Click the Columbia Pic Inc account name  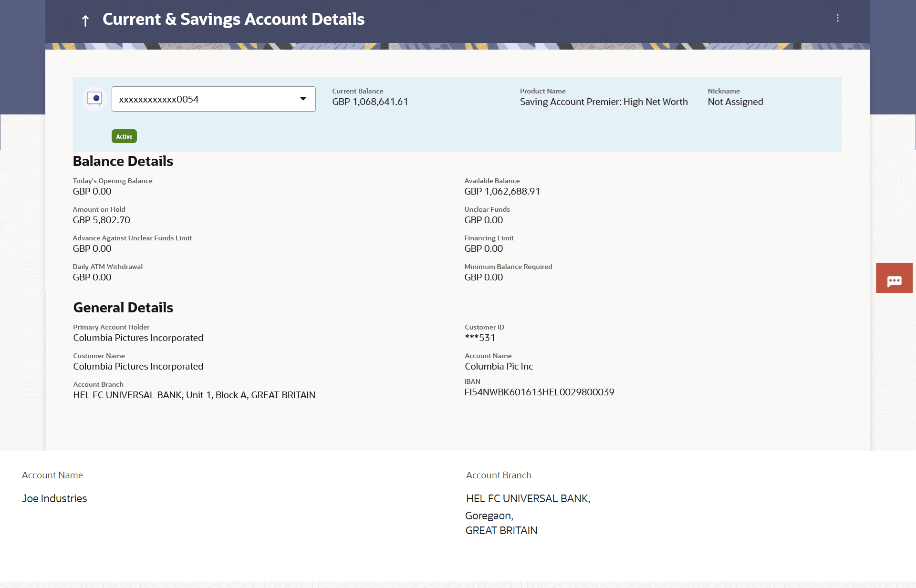pos(499,366)
